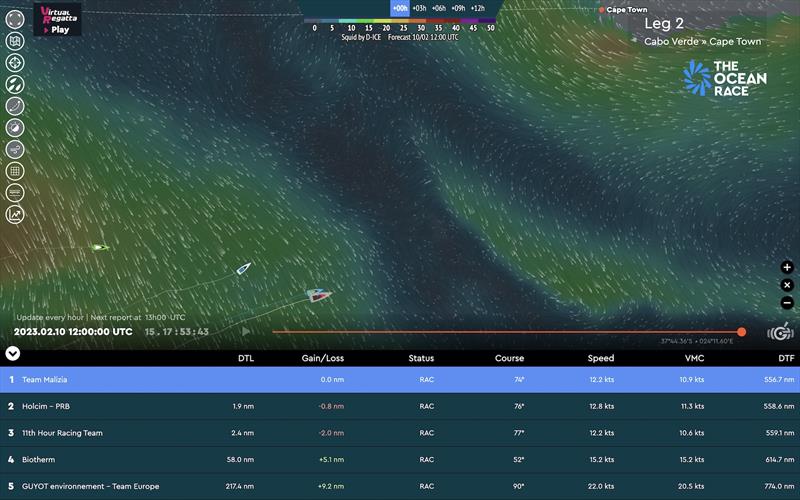Click Biotherm's 15.2 kts VMC value
Screen dimensions: 800x500
click(x=692, y=460)
